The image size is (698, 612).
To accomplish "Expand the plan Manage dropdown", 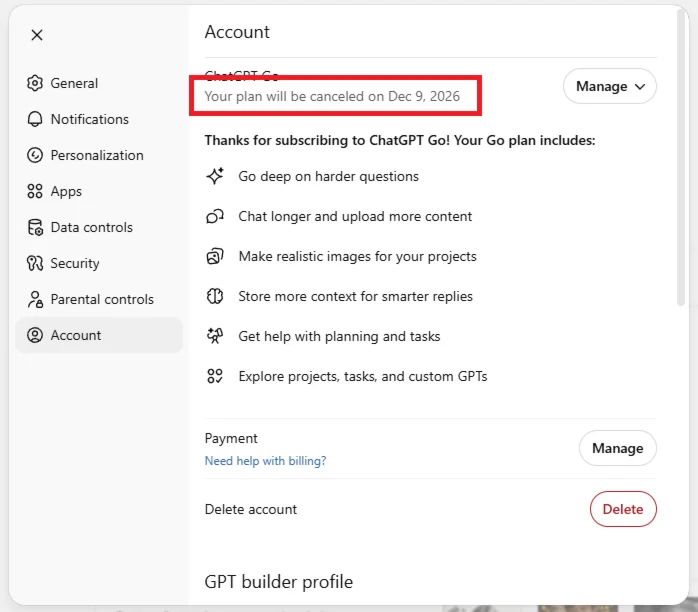I will (609, 87).
